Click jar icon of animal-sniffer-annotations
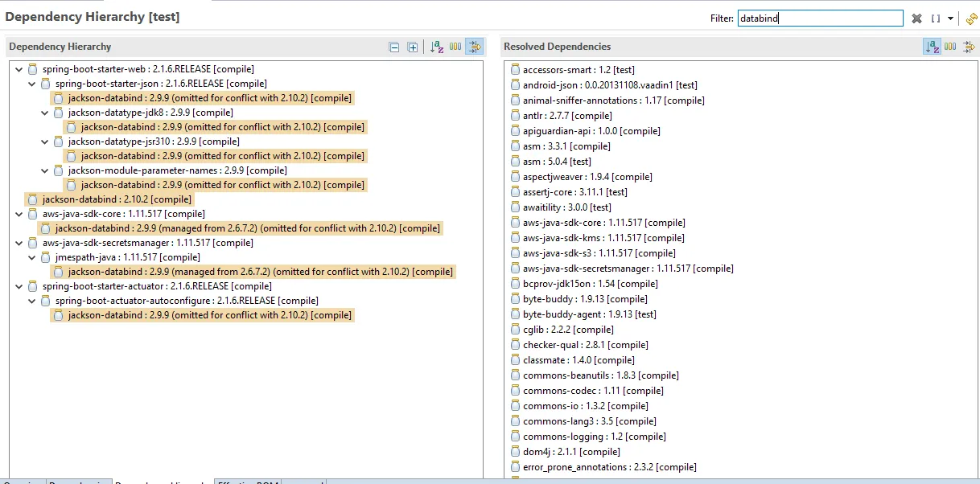The width and height of the screenshot is (980, 484). pos(516,100)
